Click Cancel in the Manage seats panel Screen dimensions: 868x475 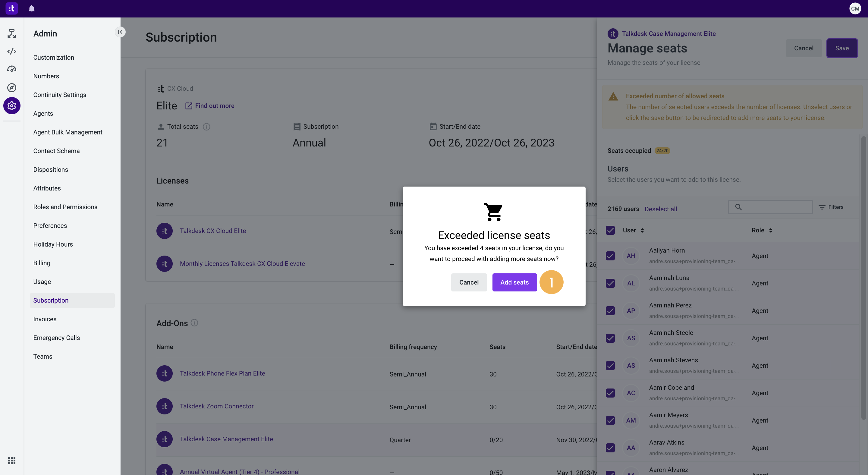pos(804,48)
